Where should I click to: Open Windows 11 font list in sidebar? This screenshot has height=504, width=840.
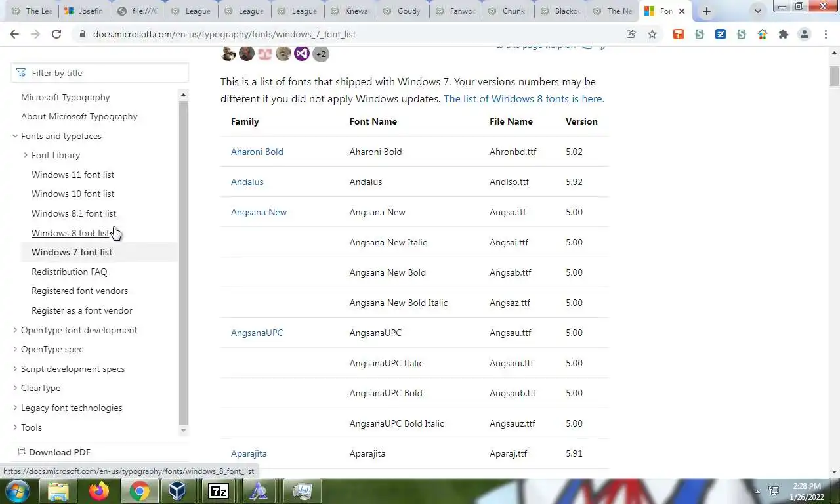(73, 175)
